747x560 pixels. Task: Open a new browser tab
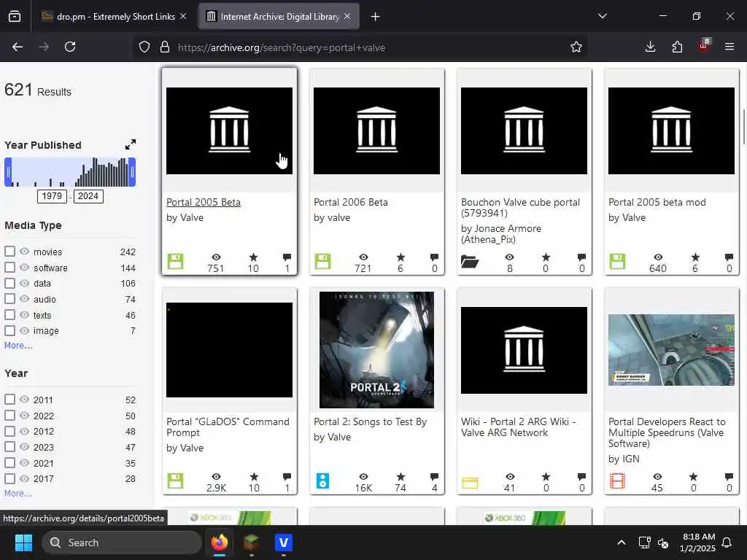pyautogui.click(x=375, y=17)
